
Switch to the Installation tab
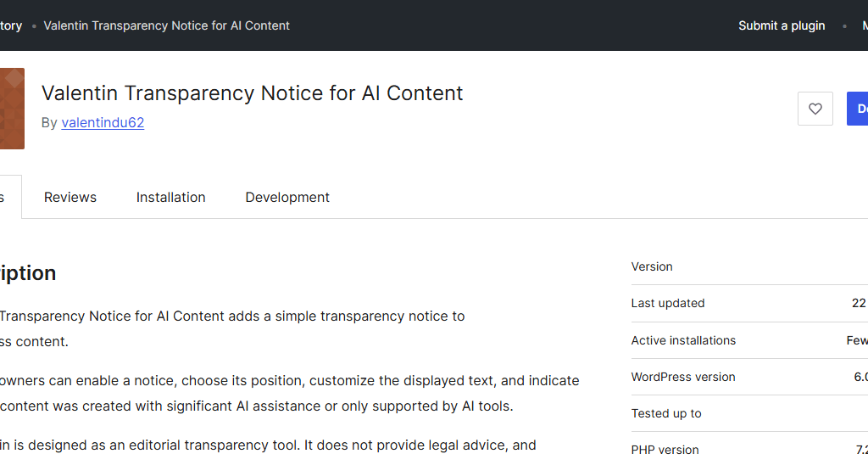pos(170,198)
